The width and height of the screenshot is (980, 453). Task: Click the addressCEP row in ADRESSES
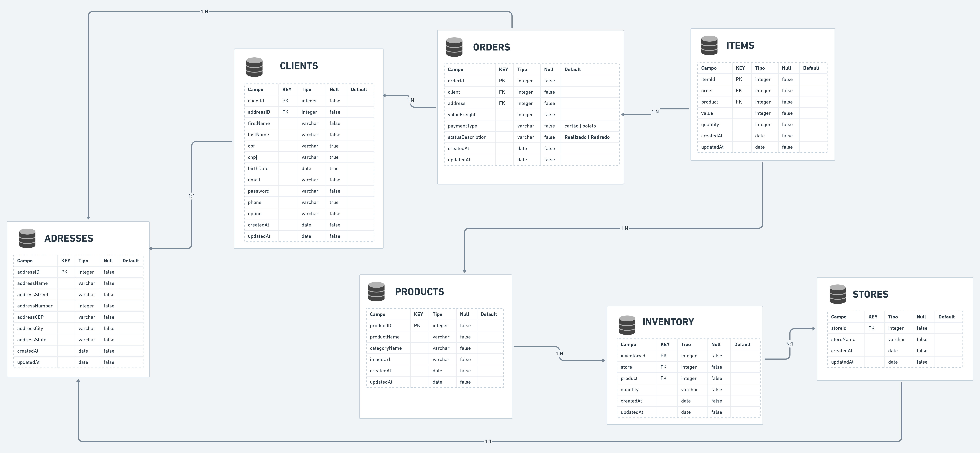coord(31,317)
